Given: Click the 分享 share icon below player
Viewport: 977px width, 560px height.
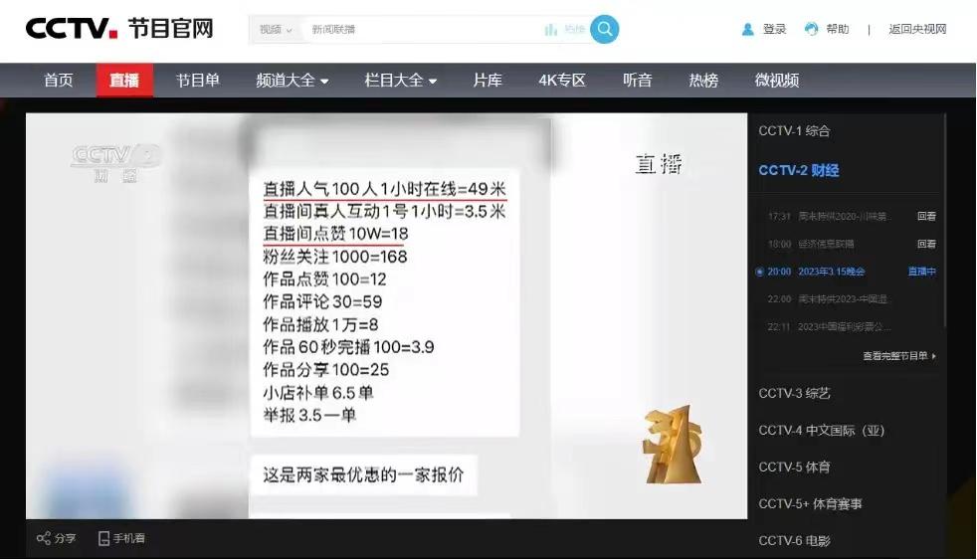Looking at the screenshot, I should pos(44,538).
